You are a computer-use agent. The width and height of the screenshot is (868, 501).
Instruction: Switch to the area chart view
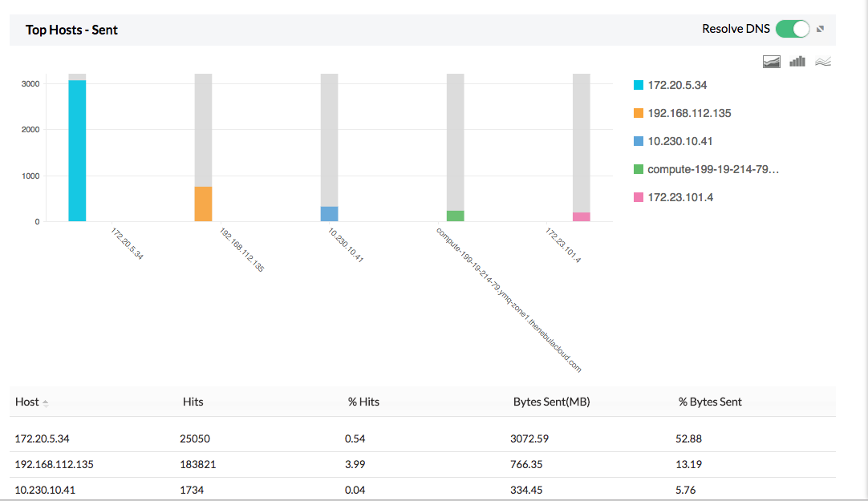(772, 62)
